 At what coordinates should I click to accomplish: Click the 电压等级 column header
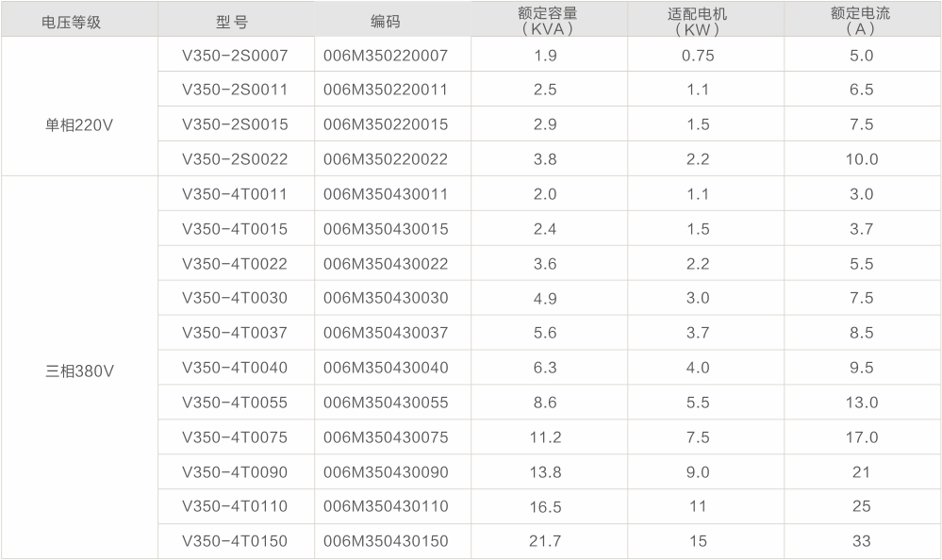pos(72,21)
